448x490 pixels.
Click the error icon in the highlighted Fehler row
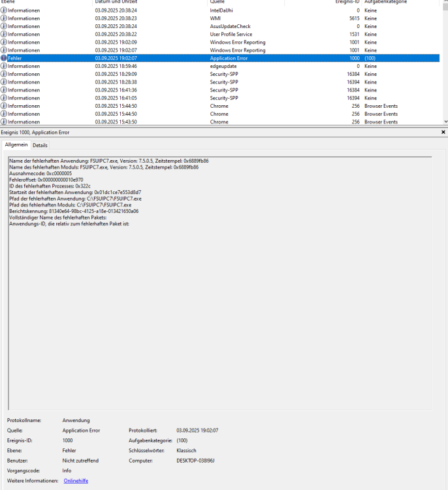(x=4, y=58)
